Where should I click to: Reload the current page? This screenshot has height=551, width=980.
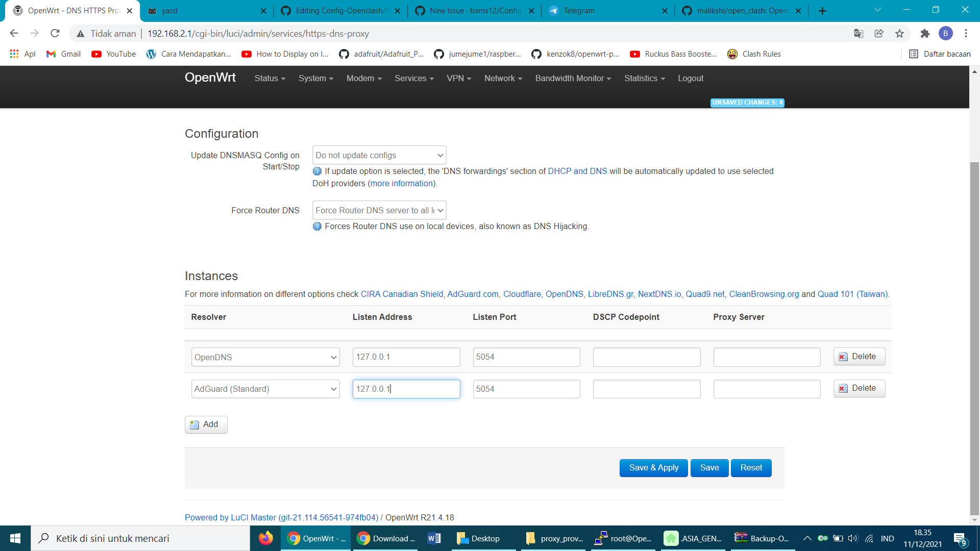pos(55,33)
